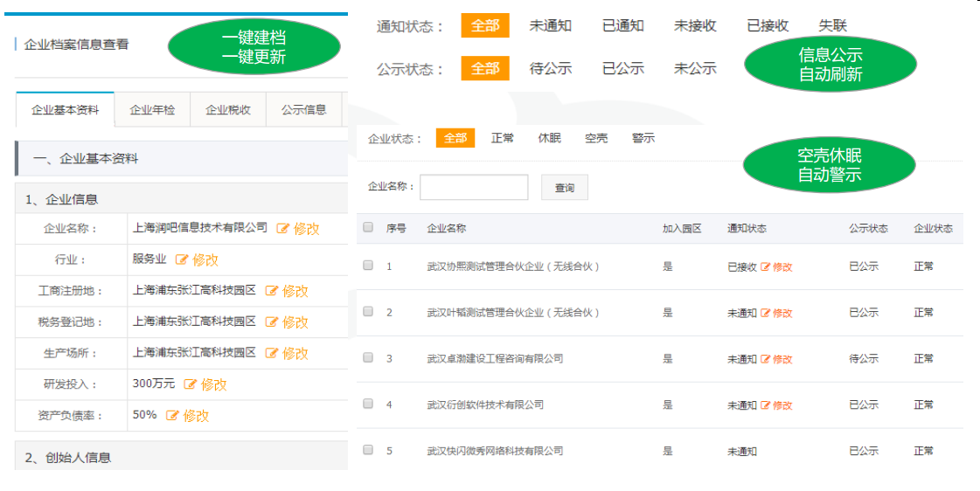
Task: Click edit icon in 税务登记地 row
Action: (x=272, y=322)
